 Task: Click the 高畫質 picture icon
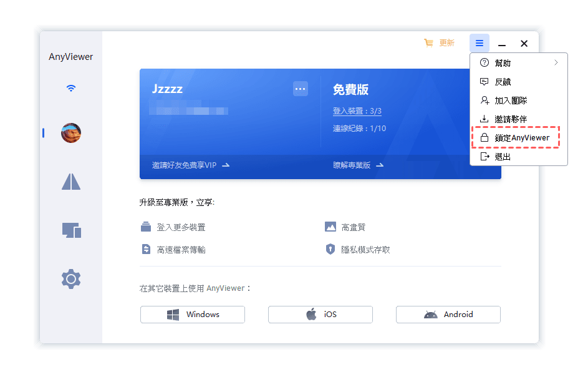click(x=330, y=227)
